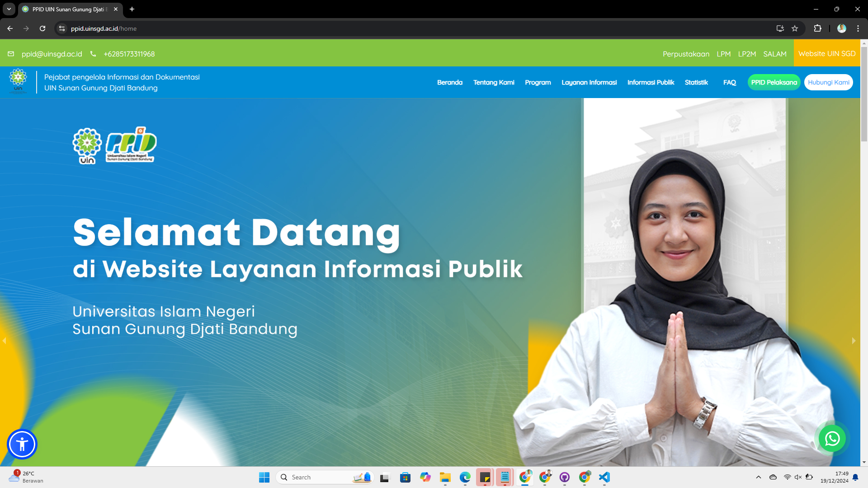Open the OneDrive cloud tray icon
868x488 pixels.
click(x=773, y=477)
